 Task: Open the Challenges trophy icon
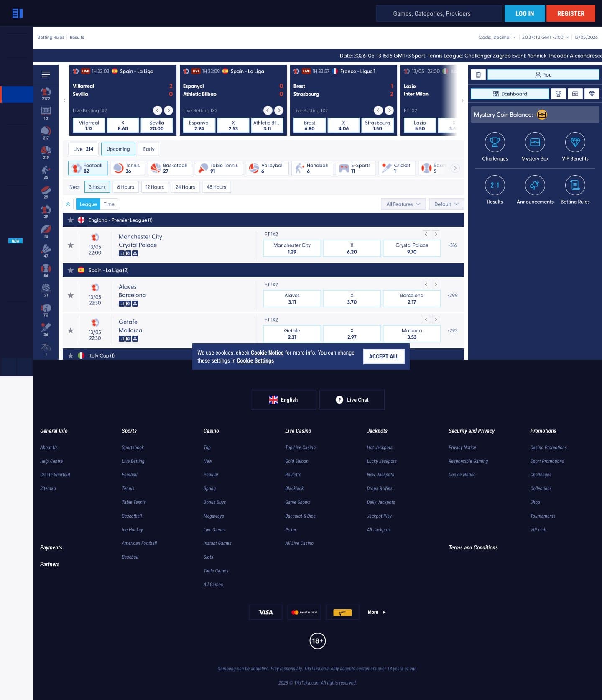495,142
